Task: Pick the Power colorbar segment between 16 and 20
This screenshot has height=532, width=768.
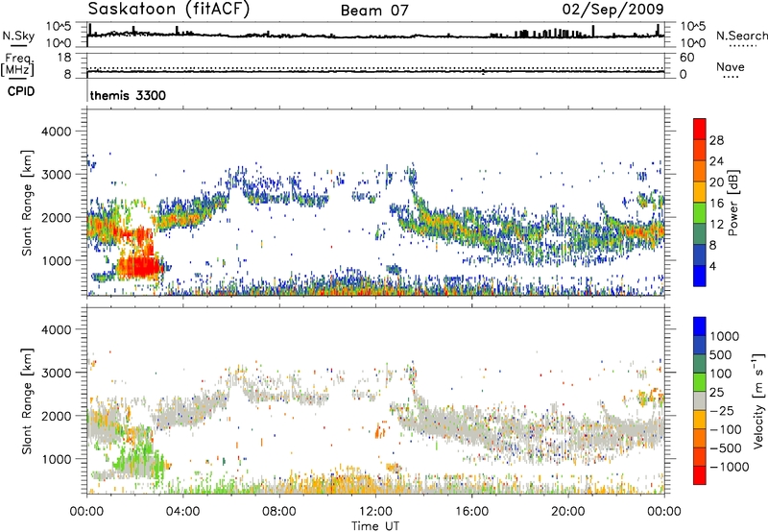Action: tap(700, 192)
